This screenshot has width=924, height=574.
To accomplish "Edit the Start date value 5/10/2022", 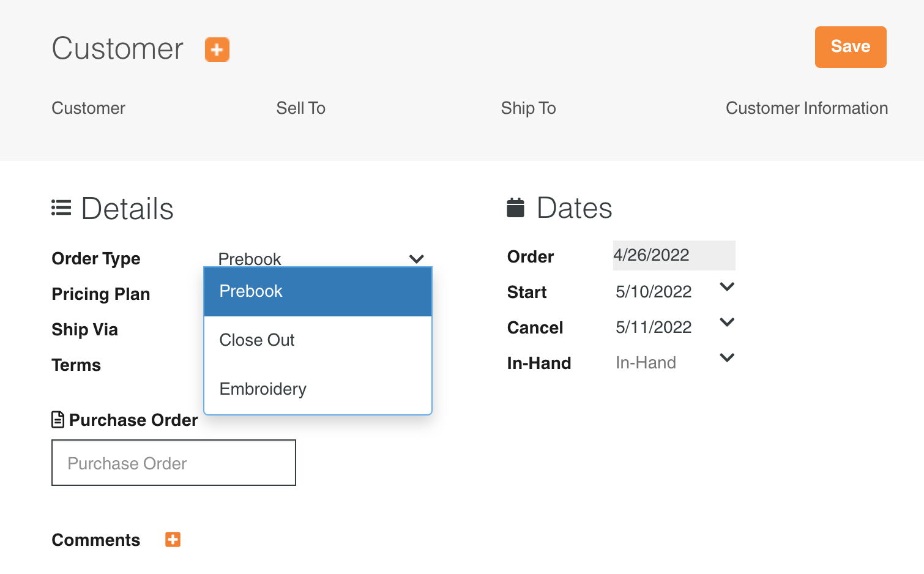I will pyautogui.click(x=654, y=292).
